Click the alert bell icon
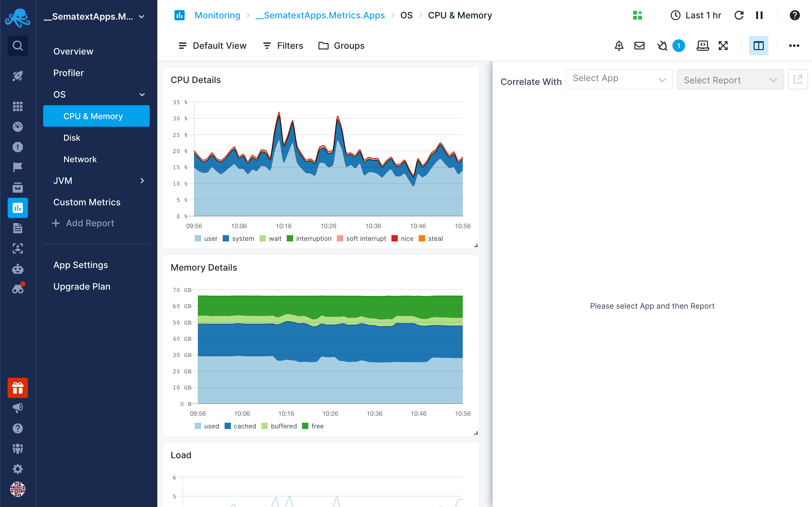812x507 pixels. click(619, 46)
